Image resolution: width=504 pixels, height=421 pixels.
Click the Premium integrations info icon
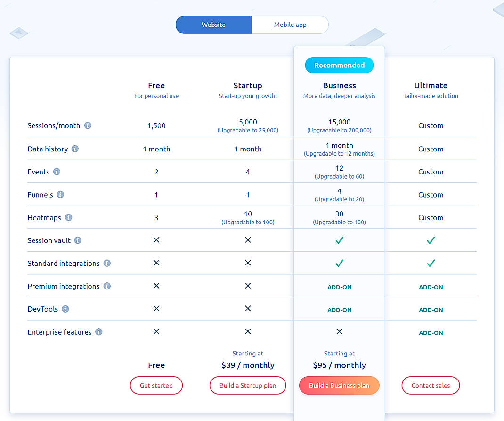[107, 286]
